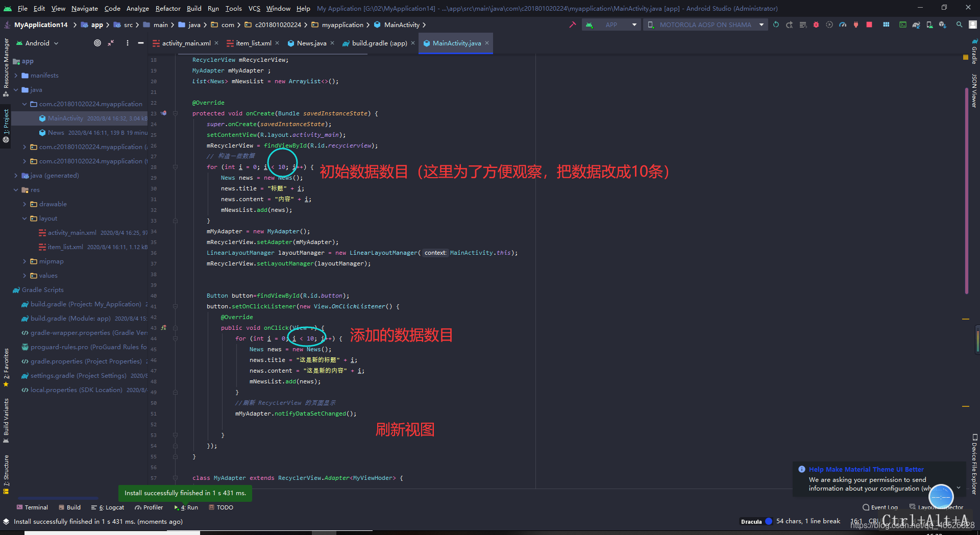Screen dimensions: 980x535
Task: Toggle the Profiler tool window
Action: (149, 507)
